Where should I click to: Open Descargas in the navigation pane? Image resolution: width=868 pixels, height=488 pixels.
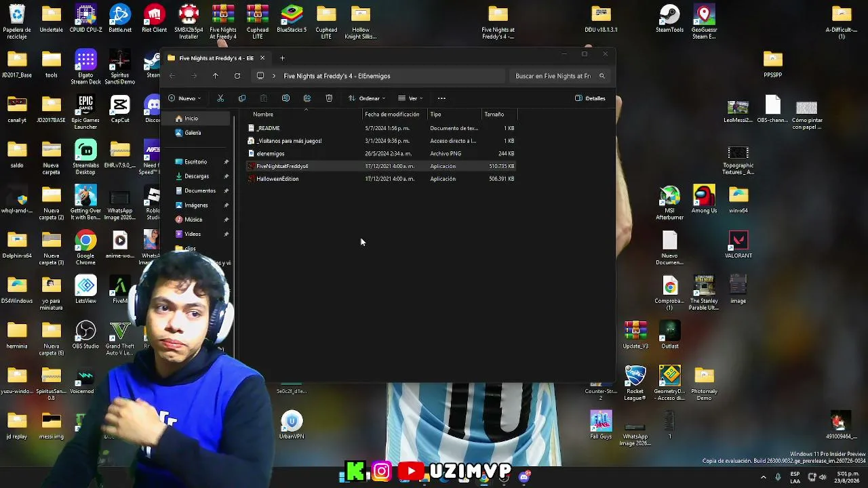197,176
